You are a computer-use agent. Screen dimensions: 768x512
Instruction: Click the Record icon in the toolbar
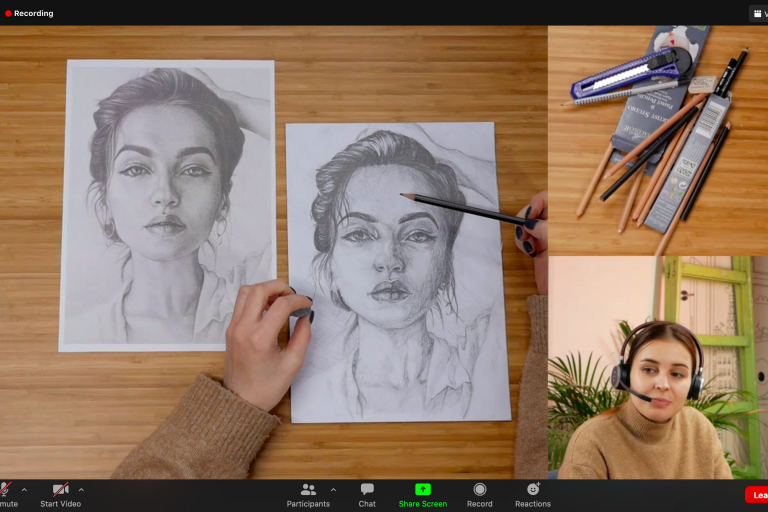[479, 489]
